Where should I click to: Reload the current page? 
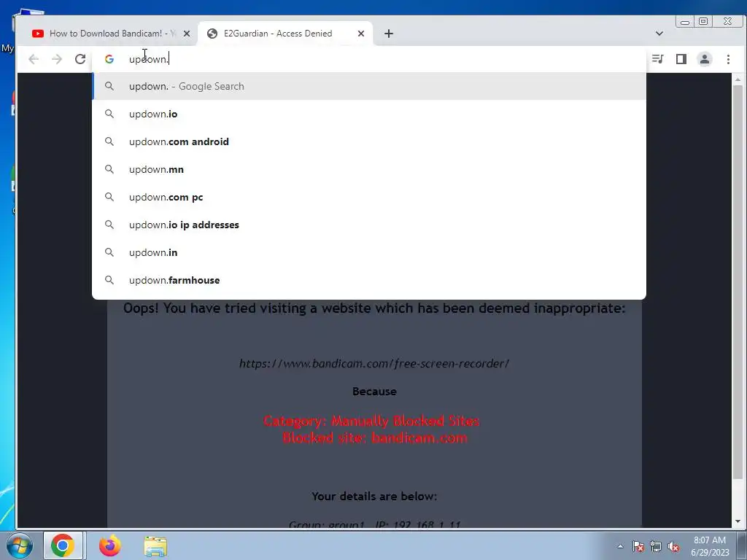coord(80,59)
